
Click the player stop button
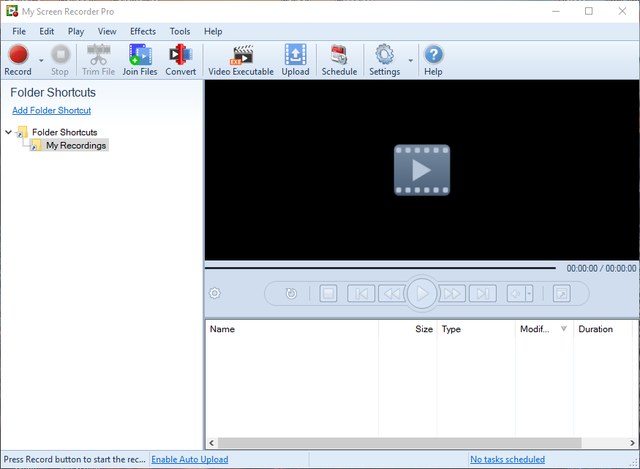click(329, 293)
